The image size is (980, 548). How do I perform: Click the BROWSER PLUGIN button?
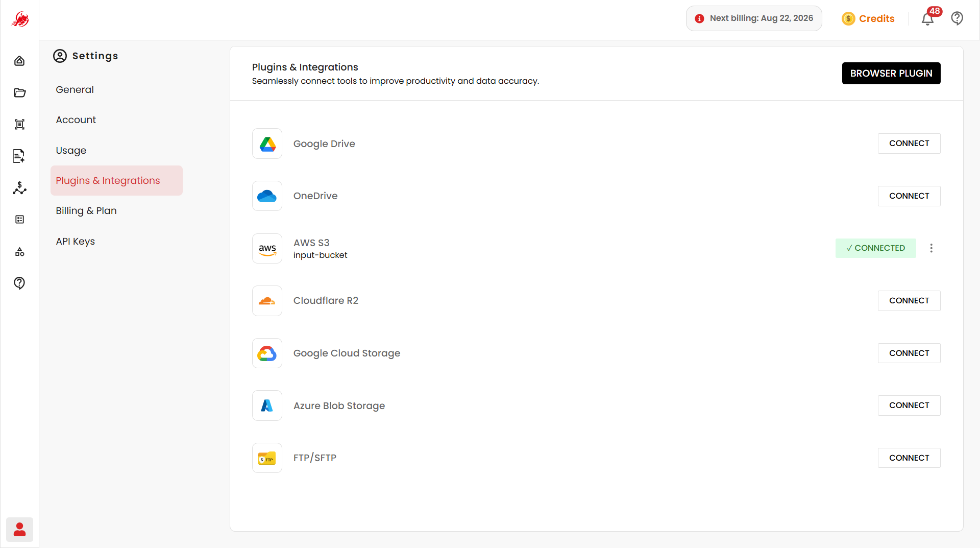click(x=891, y=73)
